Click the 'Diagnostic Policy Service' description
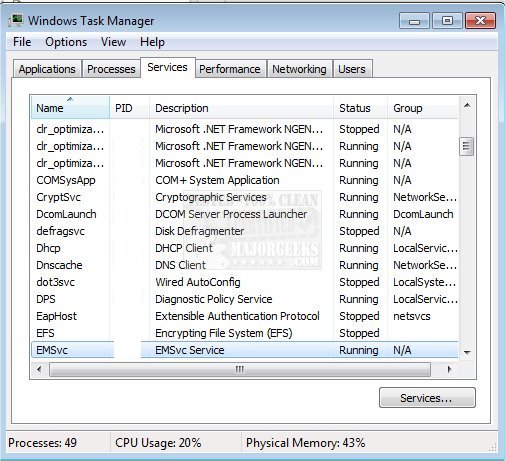The height and width of the screenshot is (461, 505). point(214,299)
